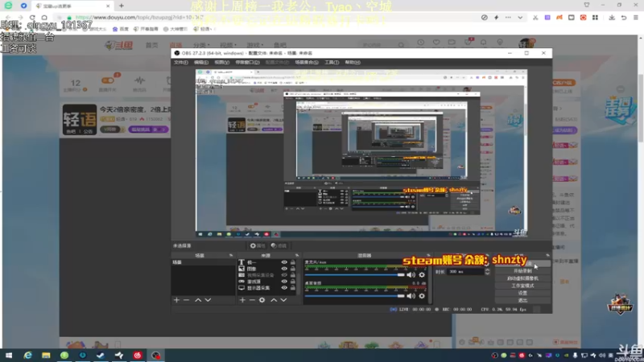Screen dimensions: 644x362
Task: Open the browser hamburger menu icon
Action: point(636,18)
